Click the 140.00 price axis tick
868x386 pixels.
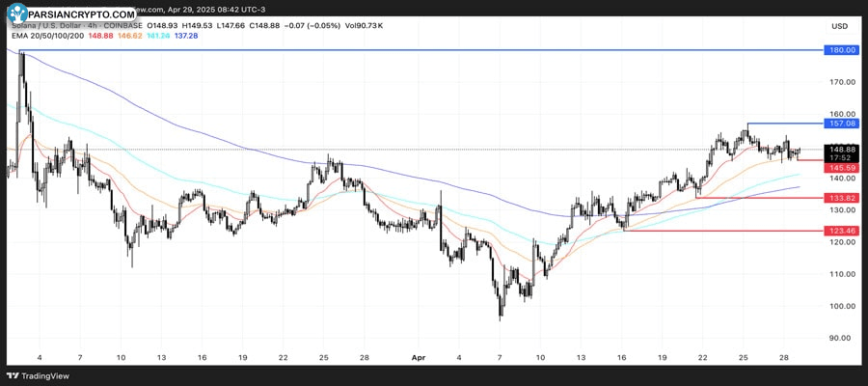843,179
